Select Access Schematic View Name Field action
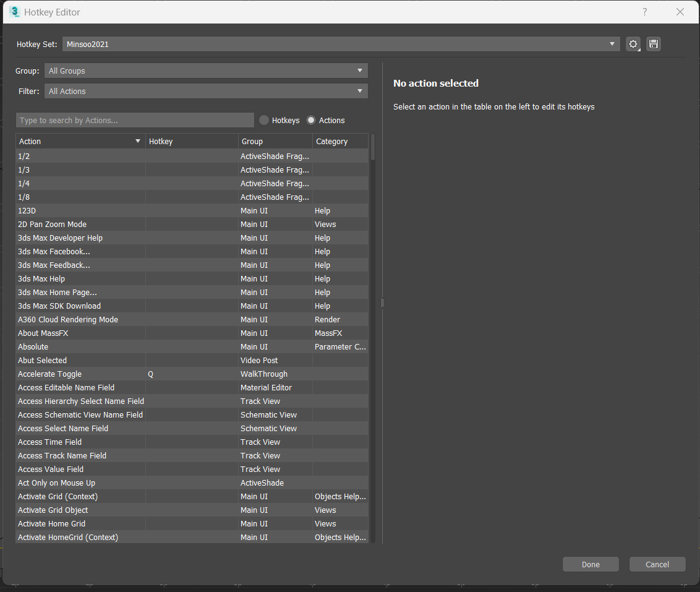The width and height of the screenshot is (700, 592). (192, 414)
